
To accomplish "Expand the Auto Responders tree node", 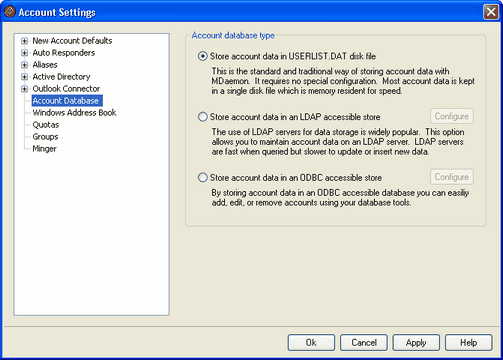I will (x=24, y=53).
